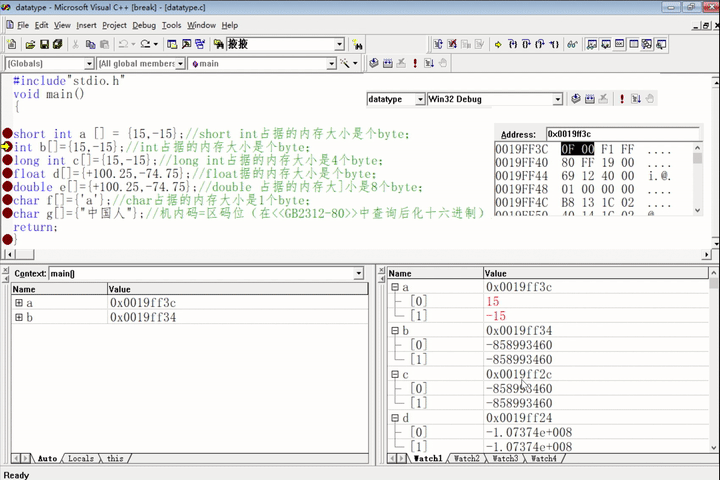Screen dimensions: 720x480
Task: Open the All global members dropdown
Action: click(x=180, y=64)
